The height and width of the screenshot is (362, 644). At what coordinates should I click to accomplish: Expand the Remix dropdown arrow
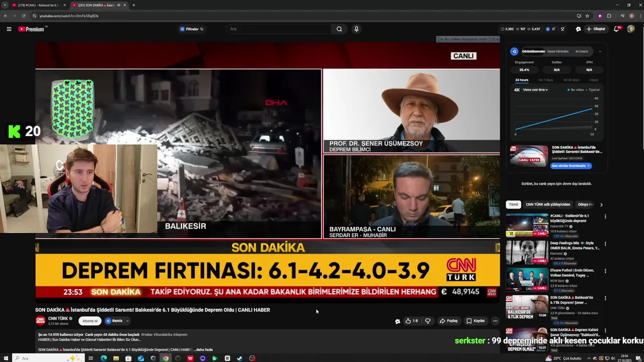point(127,321)
